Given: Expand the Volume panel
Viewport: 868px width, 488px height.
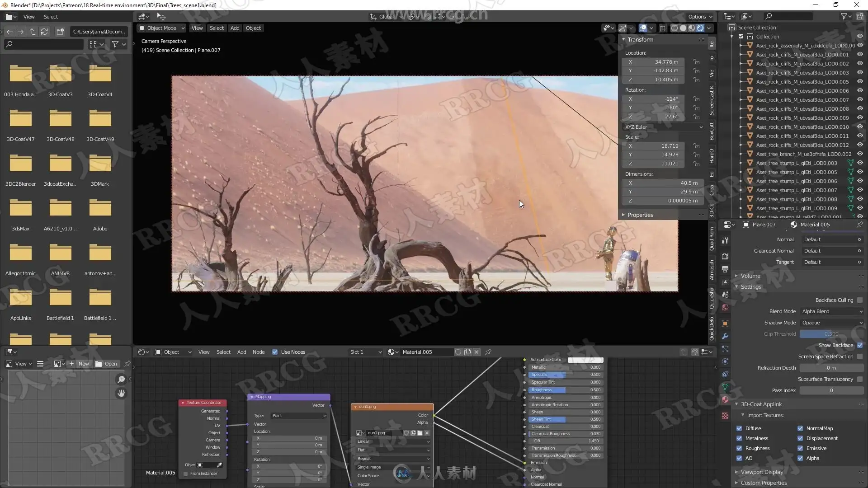Looking at the screenshot, I should pyautogui.click(x=750, y=276).
